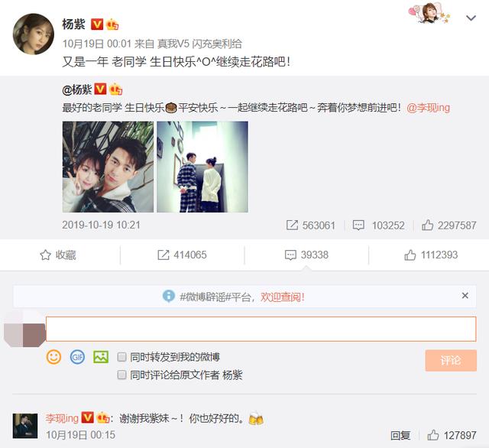Viewport: 489px width, 448px height.
Task: Open the 39338 comments tab
Action: tap(306, 255)
